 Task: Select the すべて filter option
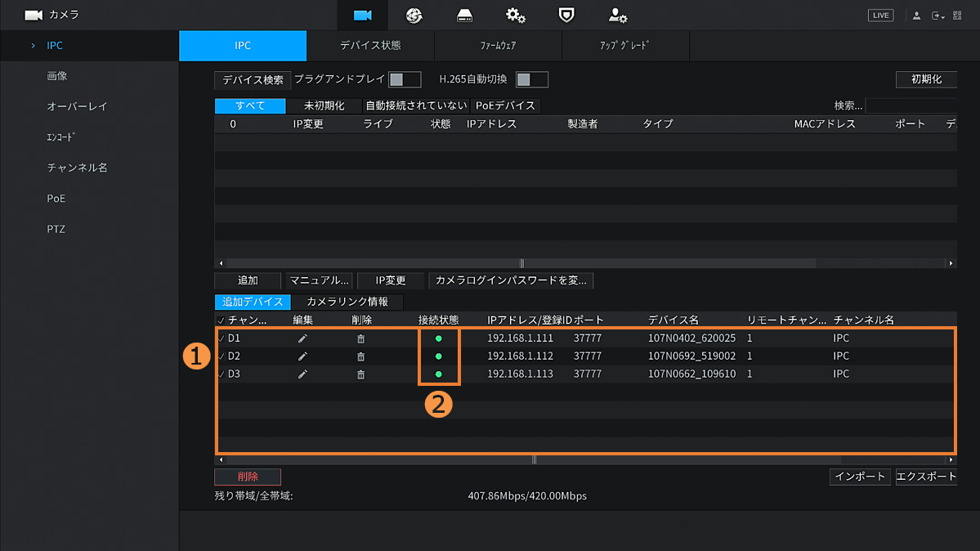tap(250, 105)
